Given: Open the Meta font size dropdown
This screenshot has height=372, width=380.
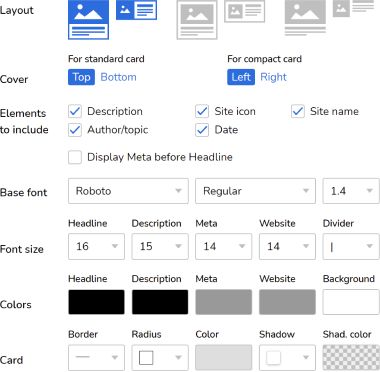Looking at the screenshot, I should pos(224,247).
